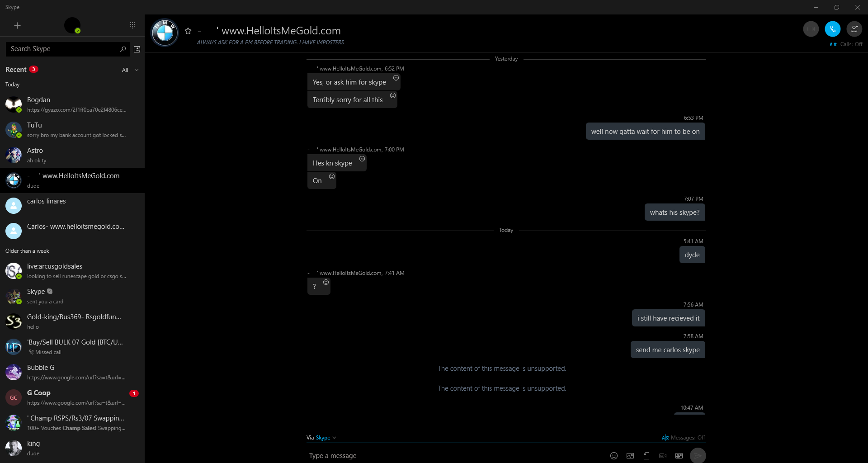
Task: React to 'Terribly sorry for all this'
Action: coord(393,95)
